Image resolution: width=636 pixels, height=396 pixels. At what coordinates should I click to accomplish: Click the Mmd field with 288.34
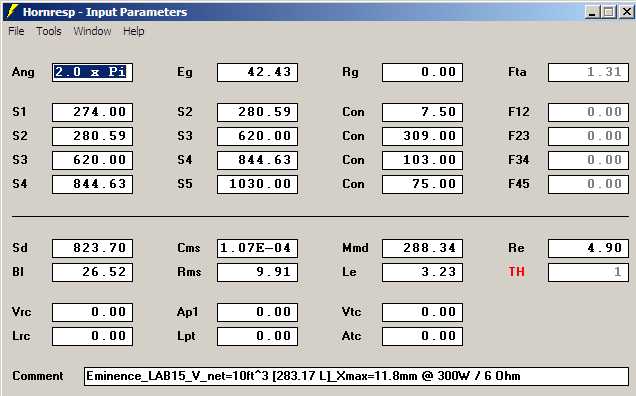pyautogui.click(x=422, y=248)
